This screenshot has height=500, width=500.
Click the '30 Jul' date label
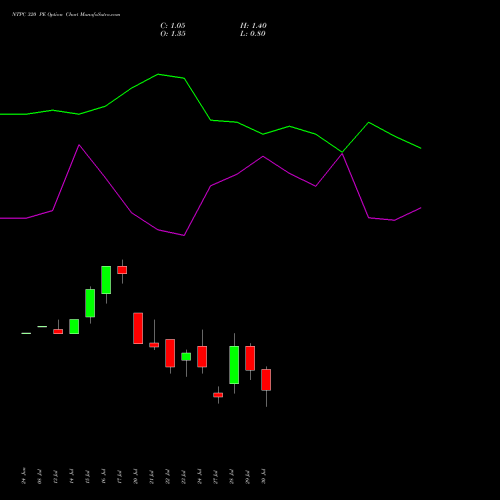pyautogui.click(x=264, y=476)
